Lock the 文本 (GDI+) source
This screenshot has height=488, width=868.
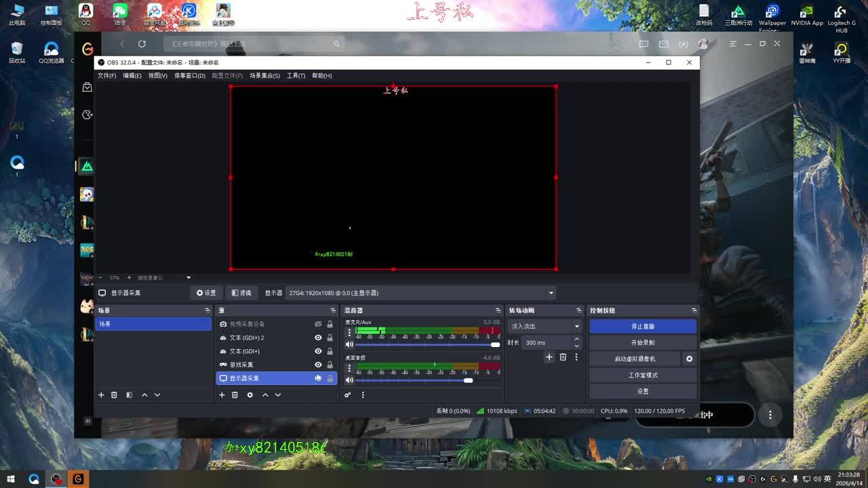point(330,351)
